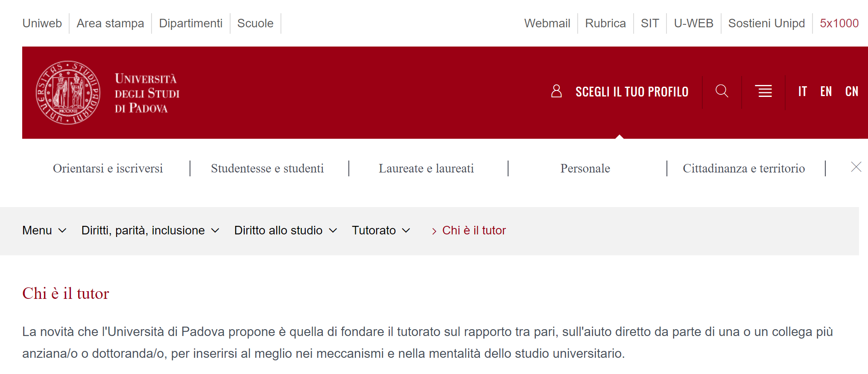Choose Orientarsi e iscriversi profile
This screenshot has height=374, width=868.
[x=108, y=169]
